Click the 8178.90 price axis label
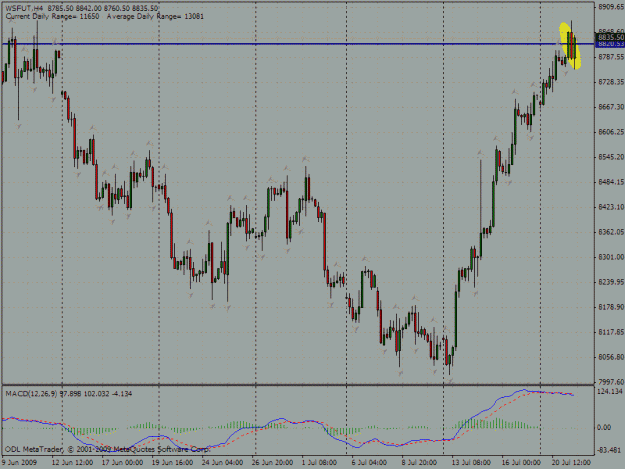The image size is (625, 469). [611, 307]
